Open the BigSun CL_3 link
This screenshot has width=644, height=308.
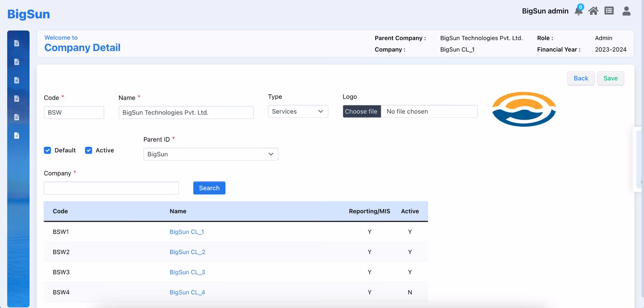click(x=187, y=272)
